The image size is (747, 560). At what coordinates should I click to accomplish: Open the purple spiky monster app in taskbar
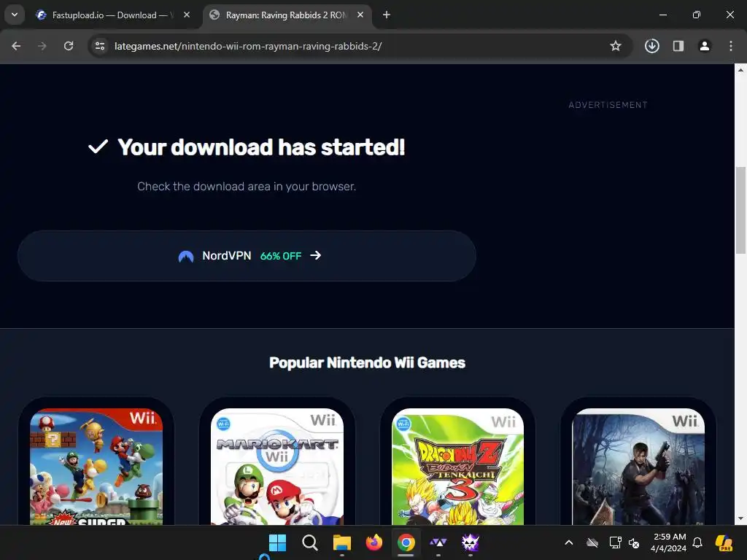tap(471, 542)
